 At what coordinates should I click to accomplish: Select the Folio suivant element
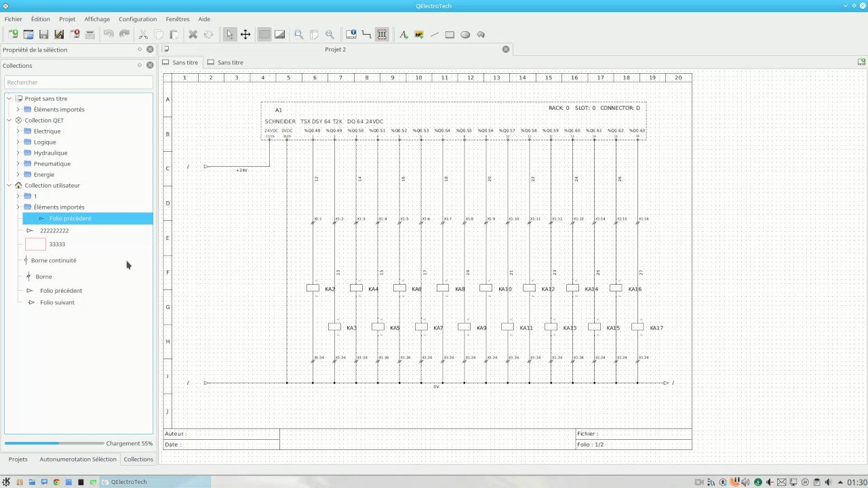coord(57,302)
